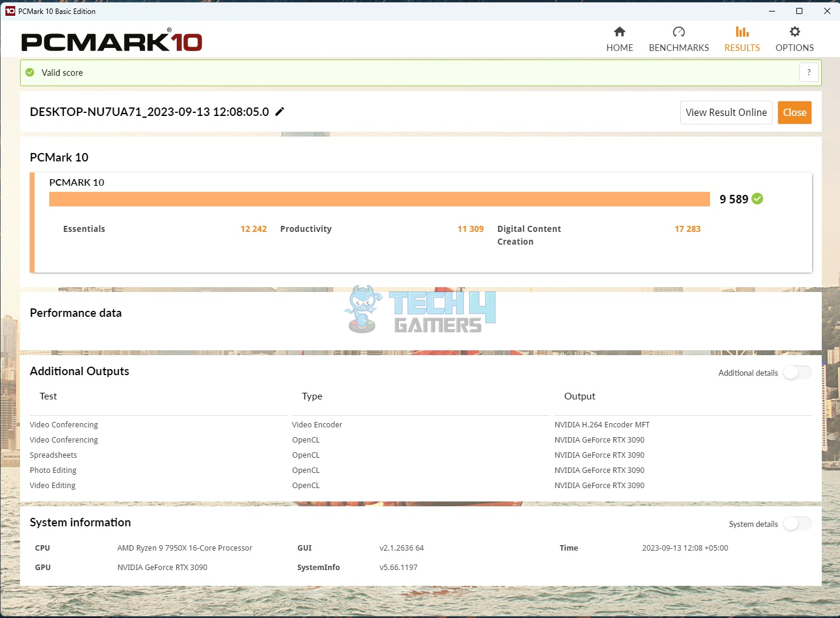This screenshot has height=618, width=840.
Task: Open the HOME tab
Action: tap(620, 39)
